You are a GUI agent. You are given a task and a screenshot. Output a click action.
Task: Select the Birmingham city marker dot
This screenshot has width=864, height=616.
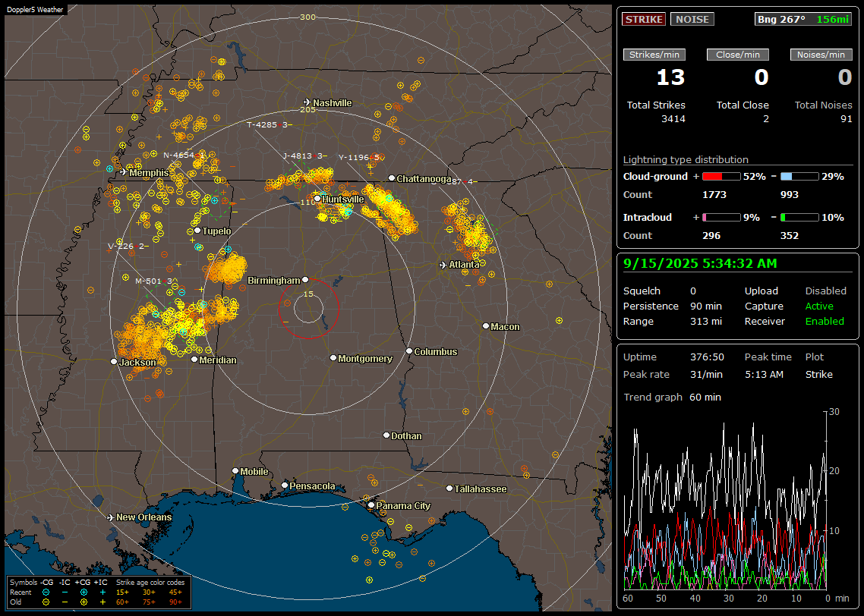tap(305, 280)
